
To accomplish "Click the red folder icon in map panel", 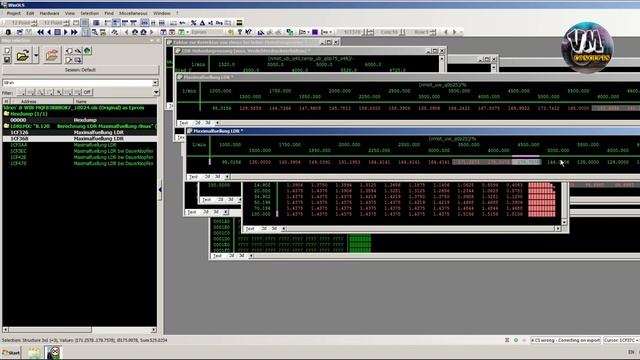I will pyautogui.click(x=52, y=55).
